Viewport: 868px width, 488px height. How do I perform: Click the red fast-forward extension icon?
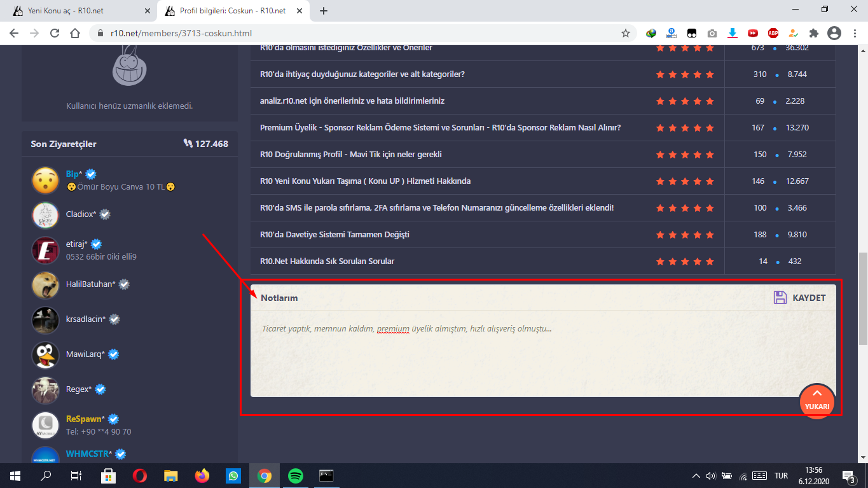tap(753, 33)
